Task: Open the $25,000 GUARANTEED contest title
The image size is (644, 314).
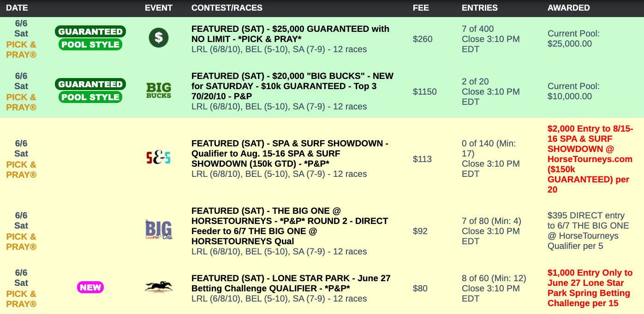Action: point(290,34)
